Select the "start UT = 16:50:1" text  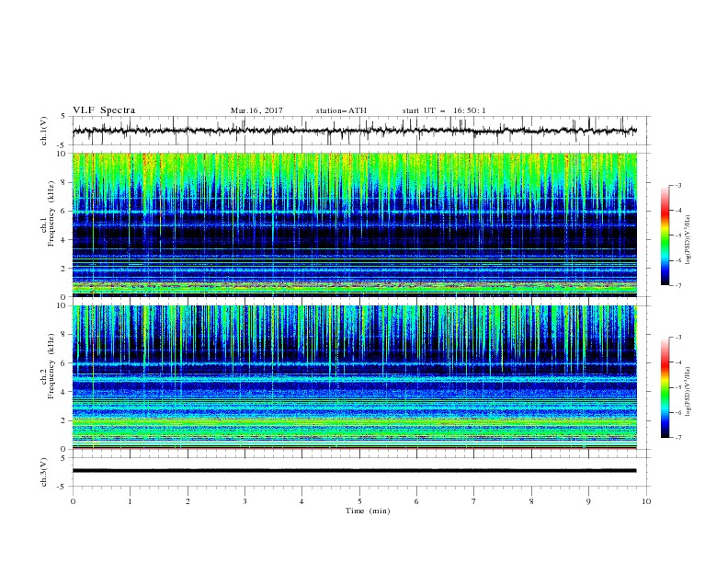point(444,110)
